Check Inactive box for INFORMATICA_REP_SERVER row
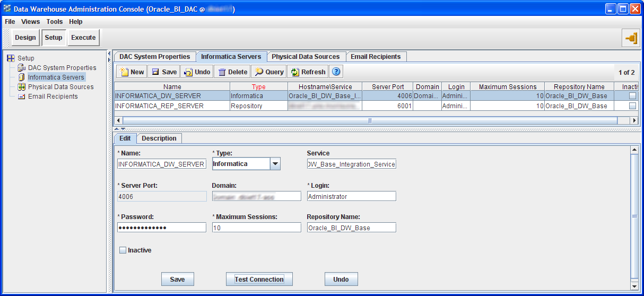Viewport: 644px width, 296px height. coord(632,106)
